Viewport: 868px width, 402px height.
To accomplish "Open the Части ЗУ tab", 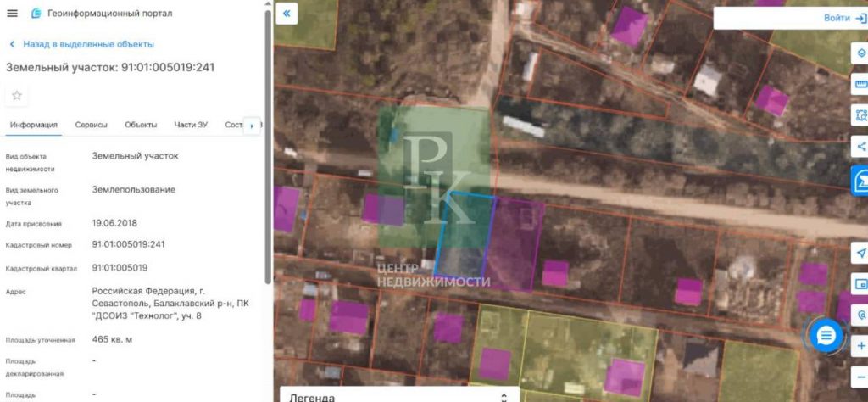I will coord(191,125).
